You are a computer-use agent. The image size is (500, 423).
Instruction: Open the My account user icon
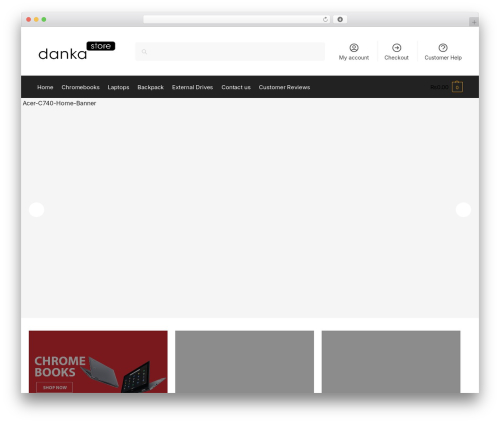pyautogui.click(x=354, y=48)
